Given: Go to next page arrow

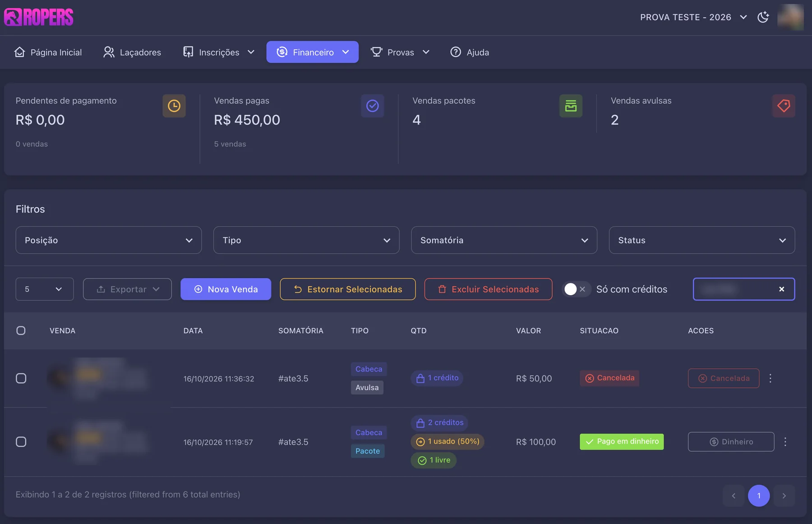Looking at the screenshot, I should click(x=784, y=496).
